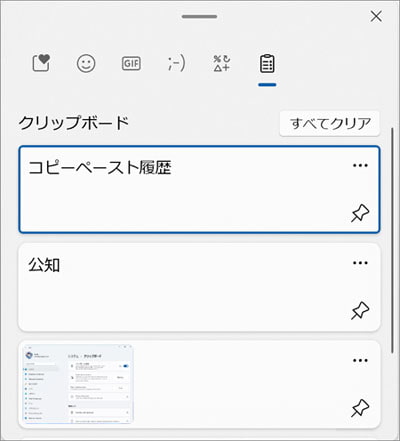Open more options for コピーペースト履歴 item
The width and height of the screenshot is (400, 441).
(x=360, y=165)
